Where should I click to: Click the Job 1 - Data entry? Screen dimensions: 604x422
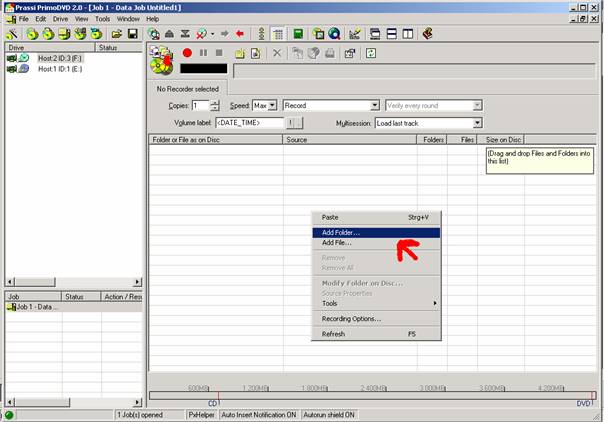pyautogui.click(x=35, y=307)
